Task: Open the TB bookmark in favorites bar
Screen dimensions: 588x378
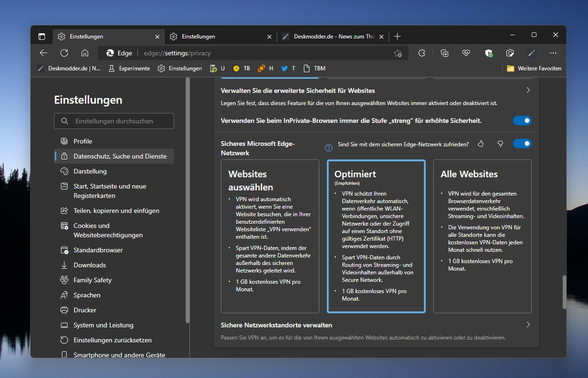Action: [242, 68]
